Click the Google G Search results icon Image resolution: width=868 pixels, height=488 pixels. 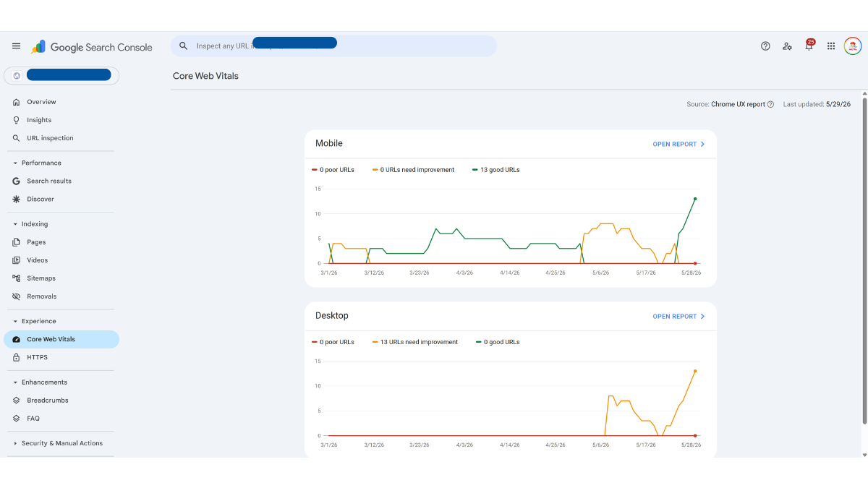(17, 181)
